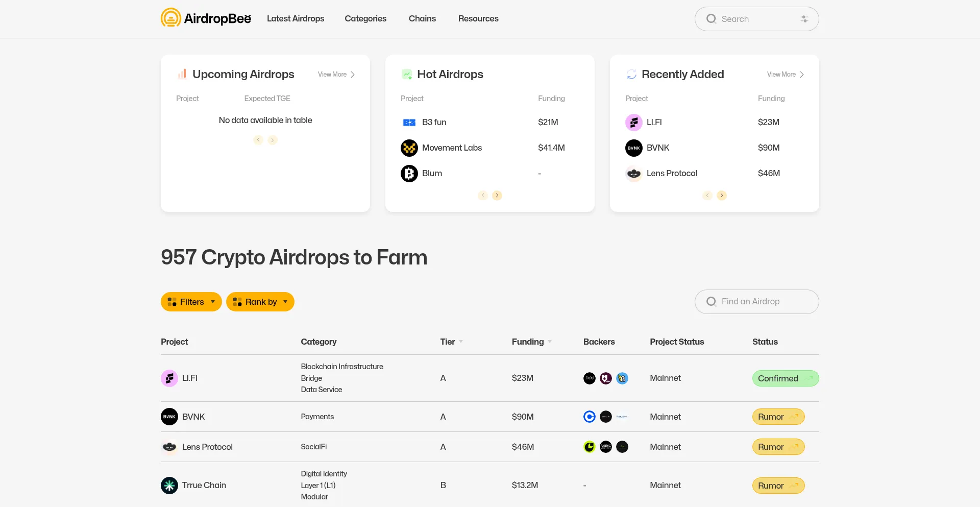
Task: Click Movement Labs name in Hot Airdrops
Action: tap(452, 148)
